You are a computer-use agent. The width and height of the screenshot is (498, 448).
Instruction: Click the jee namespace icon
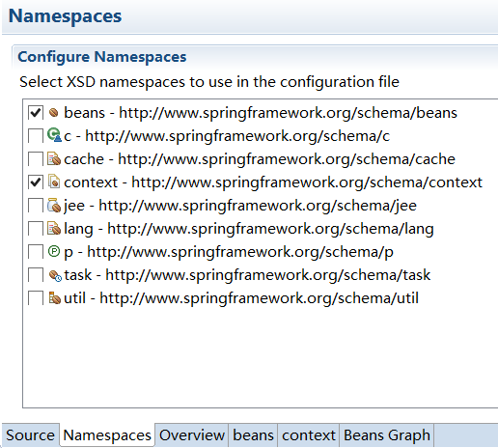click(x=54, y=205)
